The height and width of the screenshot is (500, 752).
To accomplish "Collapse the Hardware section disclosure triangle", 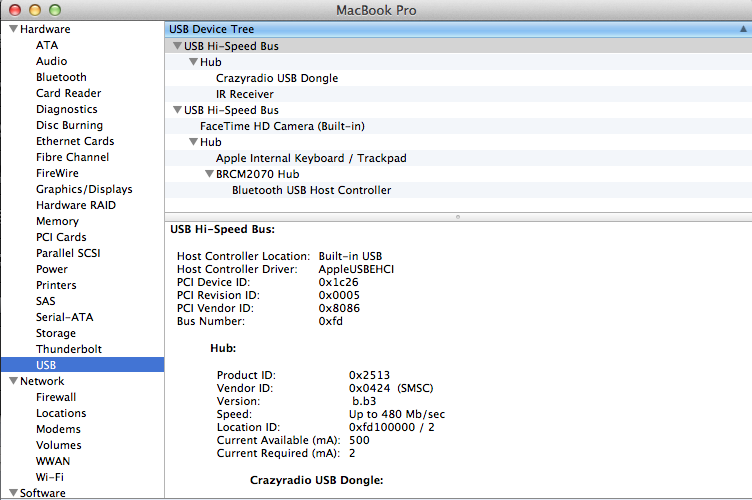I will tap(12, 29).
